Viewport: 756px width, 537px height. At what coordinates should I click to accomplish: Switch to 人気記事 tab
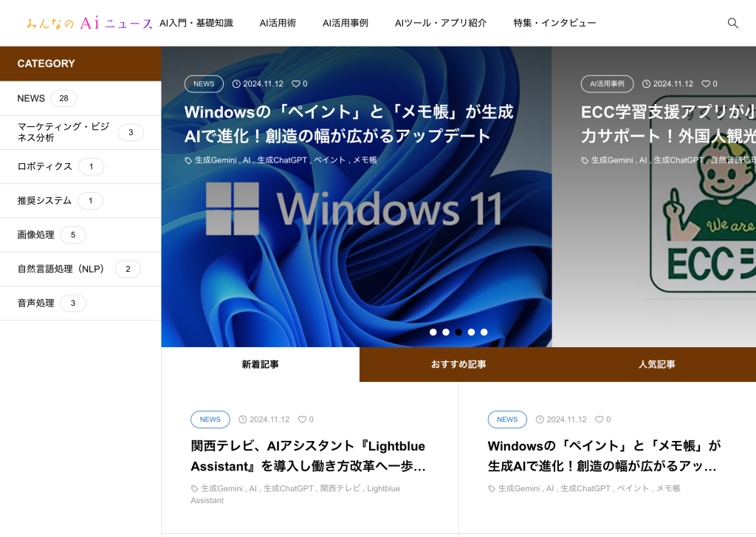[x=656, y=365]
